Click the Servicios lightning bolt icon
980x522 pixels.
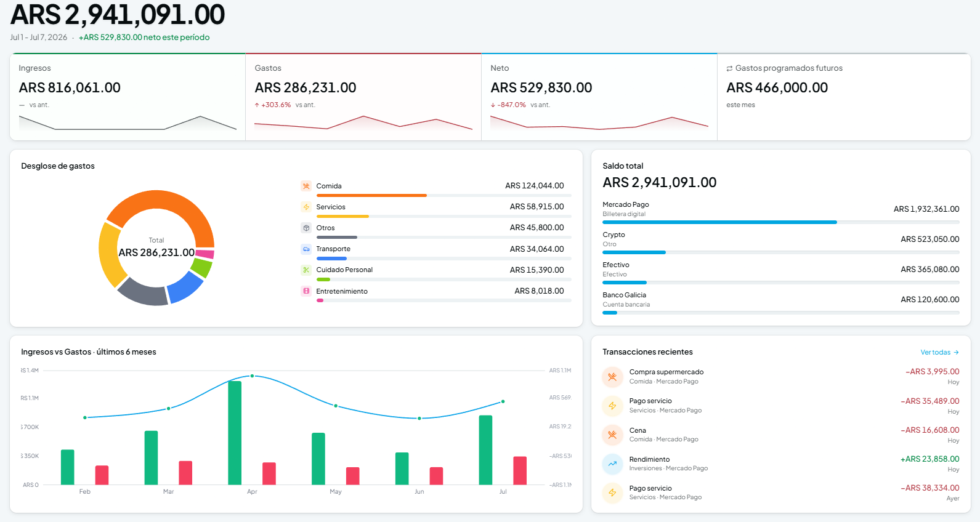coord(306,207)
